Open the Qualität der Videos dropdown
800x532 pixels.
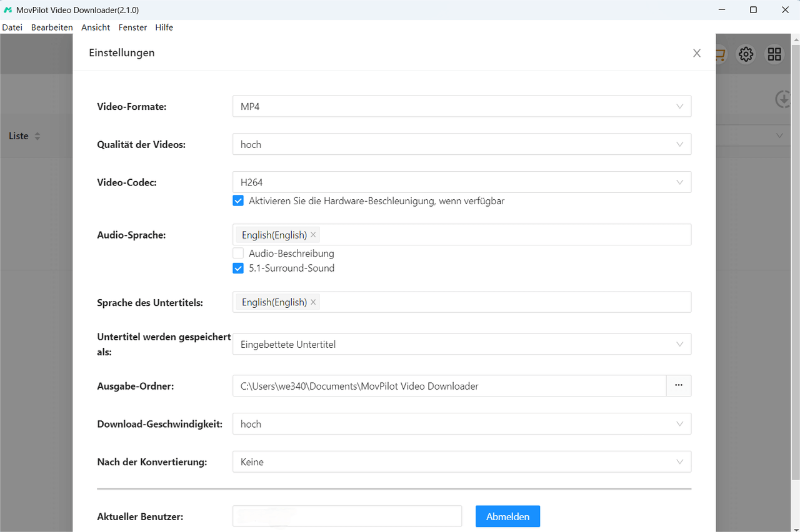point(462,144)
